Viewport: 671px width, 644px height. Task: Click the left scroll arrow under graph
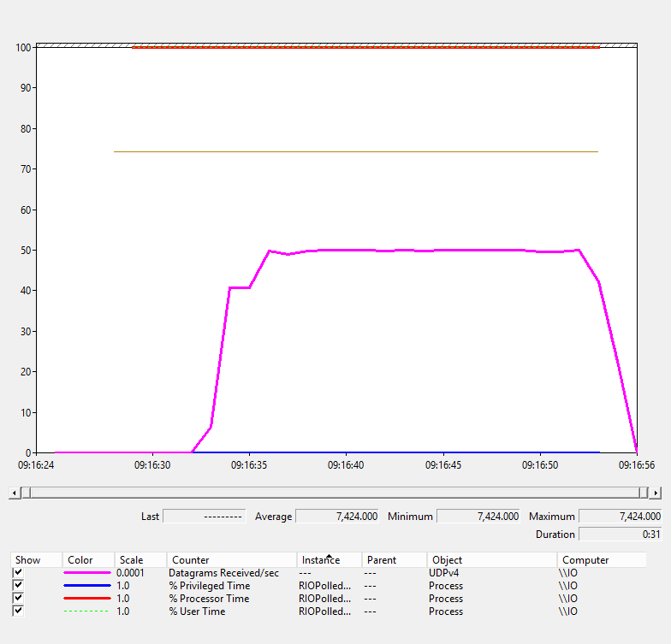coord(14,493)
